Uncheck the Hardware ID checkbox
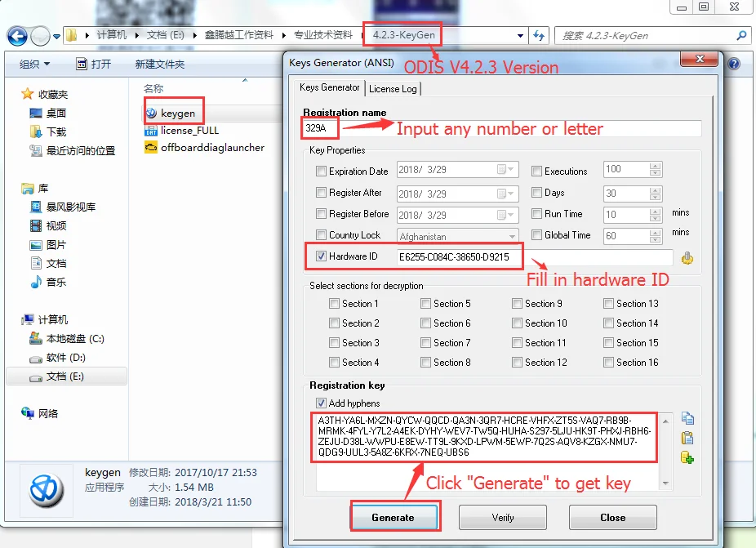Screen dimensions: 756x548 coord(321,256)
